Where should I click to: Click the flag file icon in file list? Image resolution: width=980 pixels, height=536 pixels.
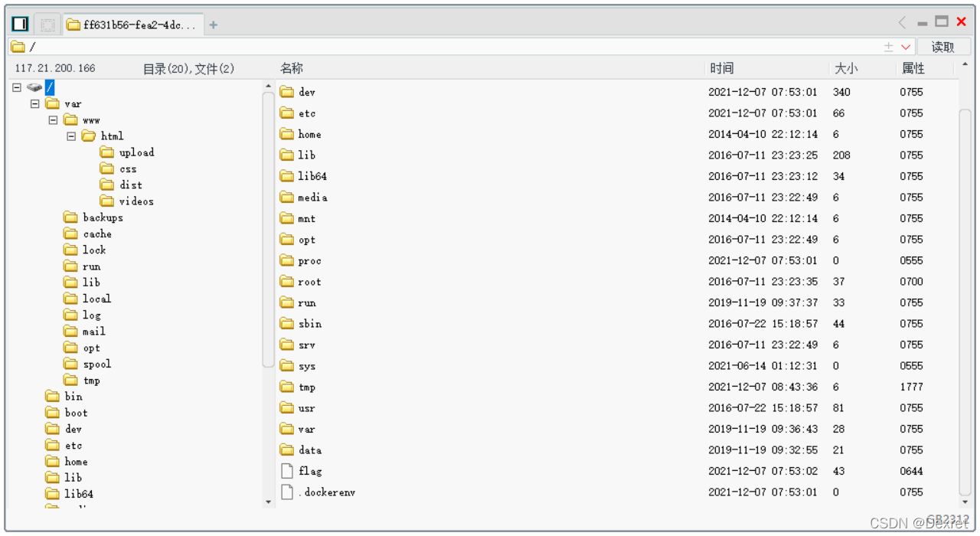[287, 471]
